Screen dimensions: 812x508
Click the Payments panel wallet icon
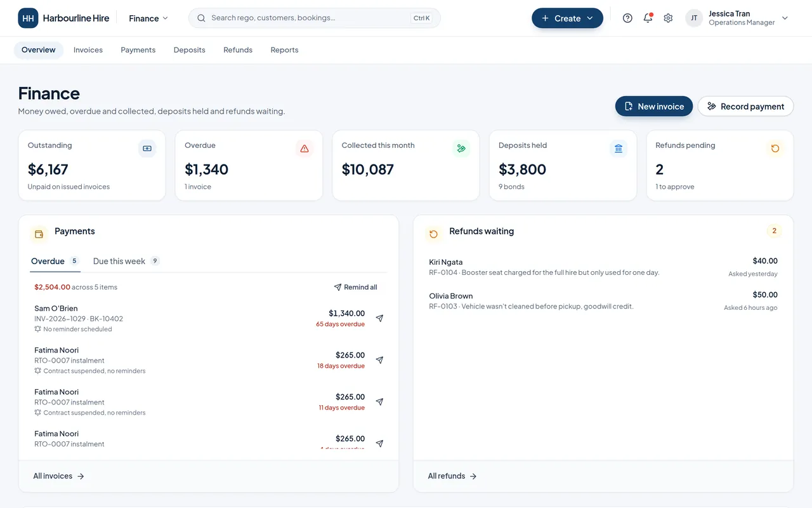[x=39, y=234]
